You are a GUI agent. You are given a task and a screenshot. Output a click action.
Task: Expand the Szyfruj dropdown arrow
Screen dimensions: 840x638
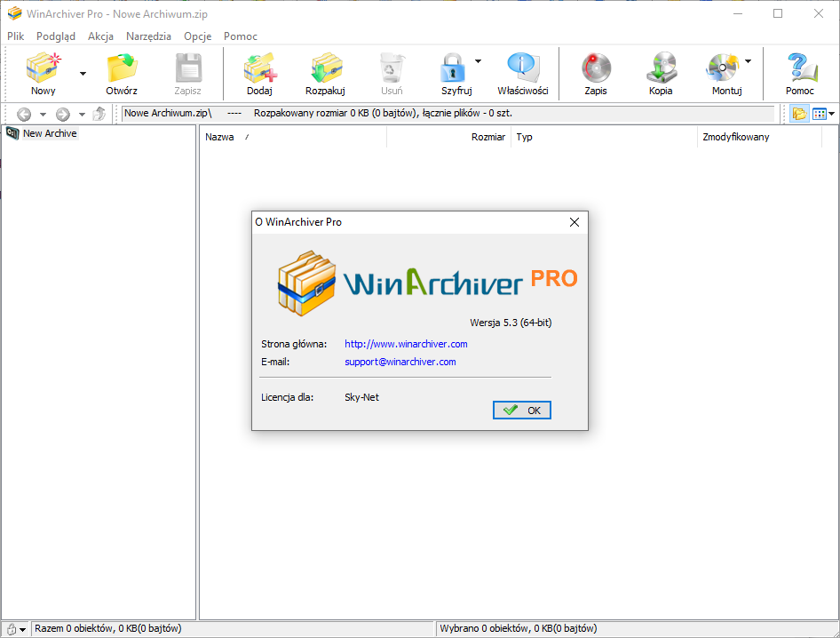479,61
